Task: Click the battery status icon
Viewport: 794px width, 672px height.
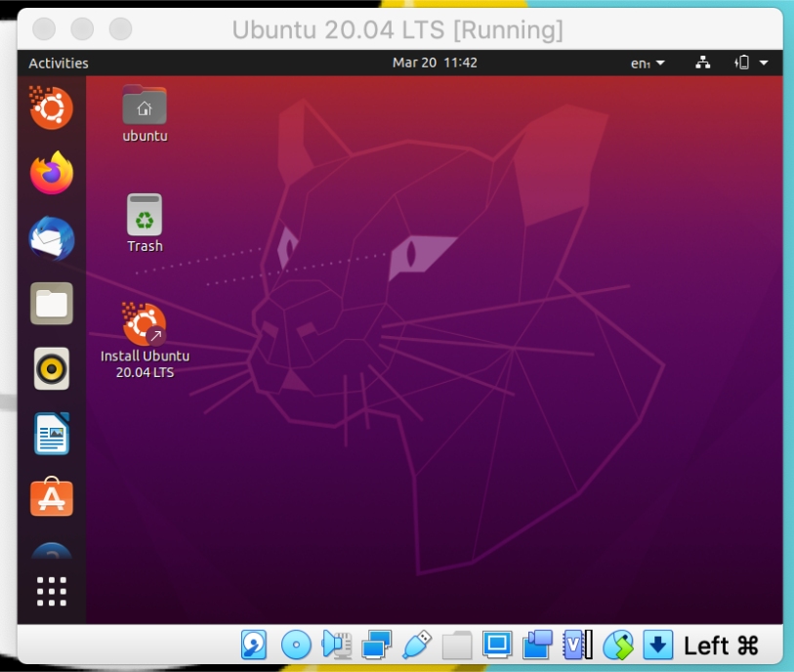Action: (742, 63)
